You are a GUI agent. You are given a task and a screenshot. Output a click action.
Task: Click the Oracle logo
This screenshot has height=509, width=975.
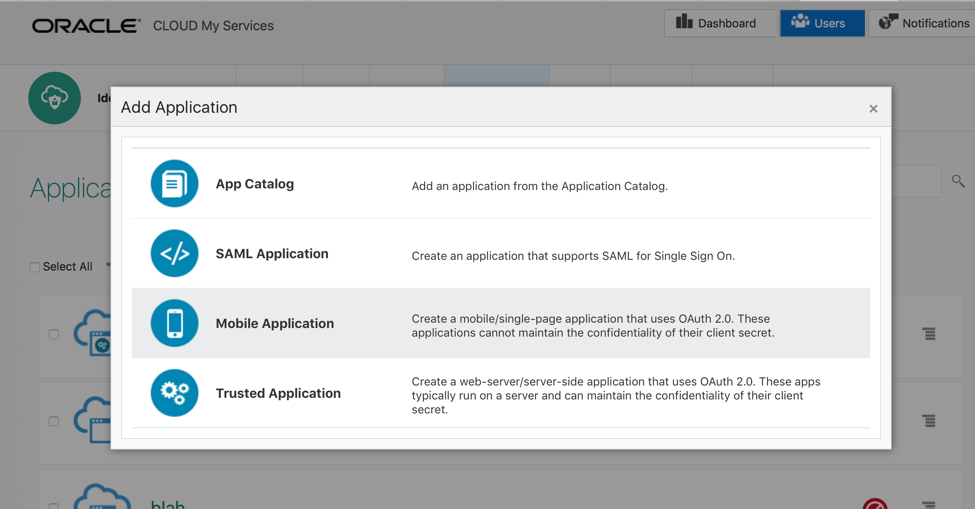coord(86,26)
